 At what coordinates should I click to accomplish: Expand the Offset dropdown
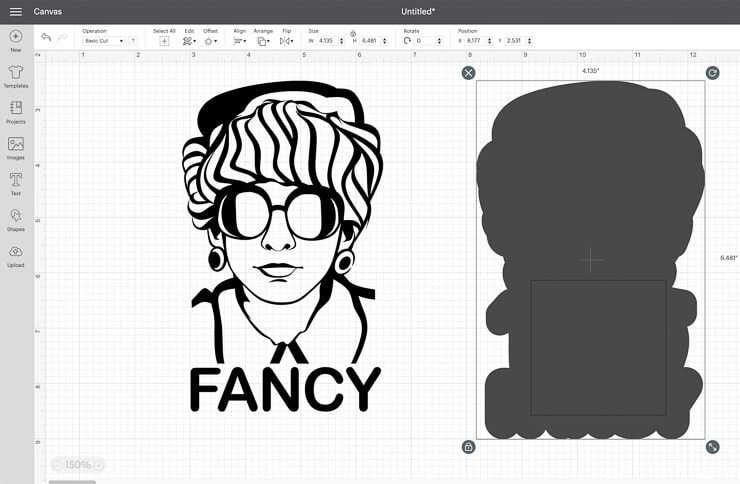[211, 41]
